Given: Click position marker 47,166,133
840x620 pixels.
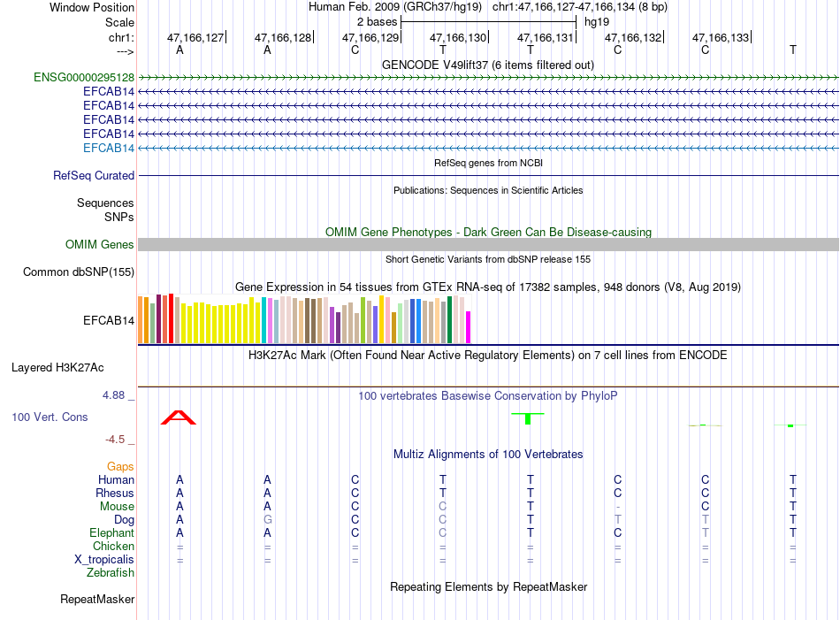Looking at the screenshot, I should tap(722, 37).
